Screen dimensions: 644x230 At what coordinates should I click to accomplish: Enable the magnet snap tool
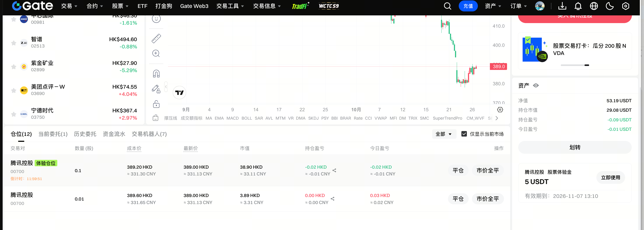click(156, 74)
